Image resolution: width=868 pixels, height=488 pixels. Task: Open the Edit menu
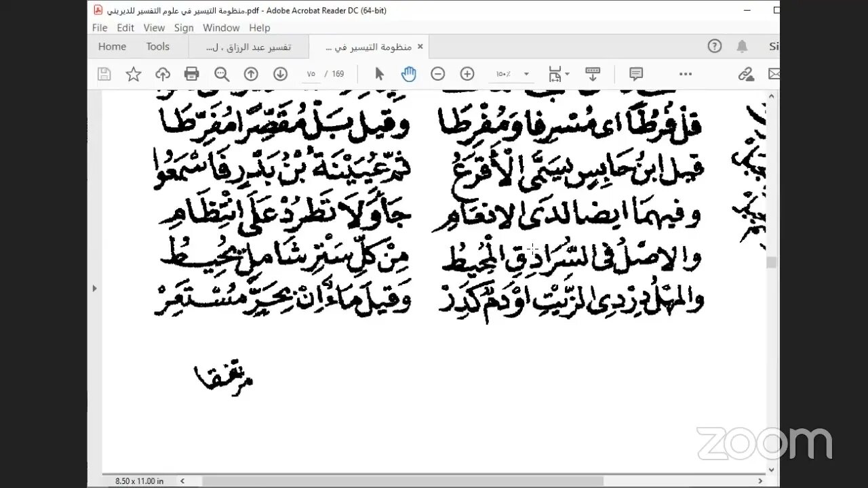(x=125, y=28)
